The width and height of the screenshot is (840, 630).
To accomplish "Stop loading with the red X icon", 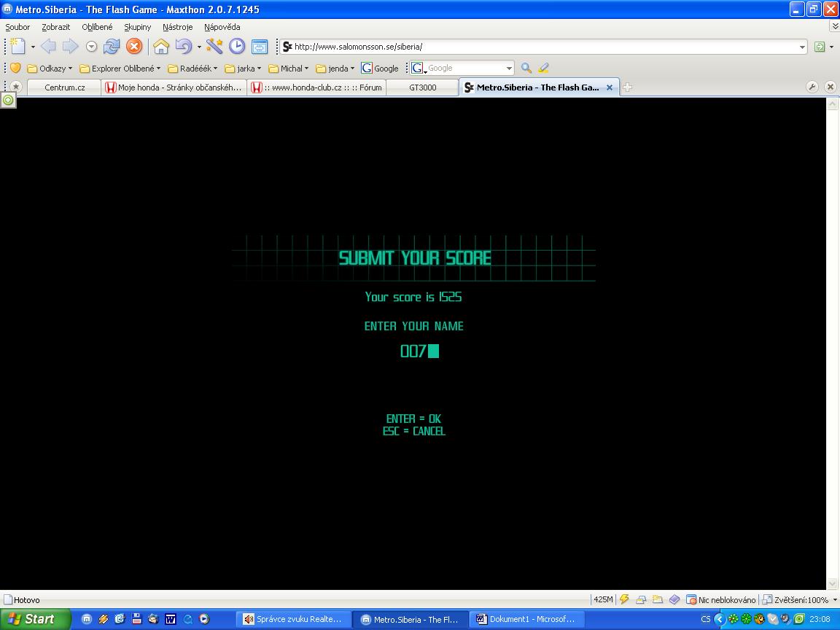I will pyautogui.click(x=134, y=47).
